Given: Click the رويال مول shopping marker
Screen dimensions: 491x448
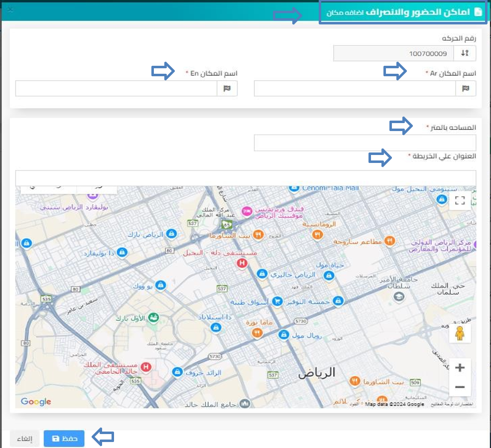Looking at the screenshot, I should [x=284, y=335].
